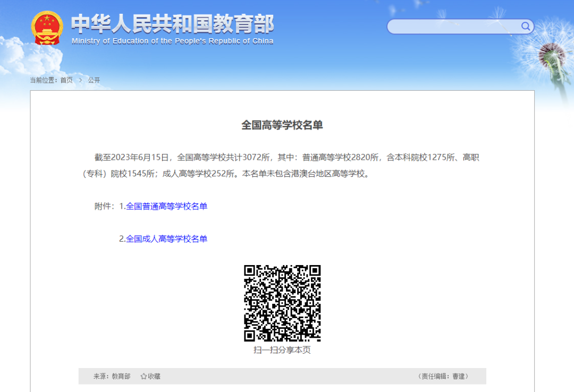Screen dimensions: 574x392
Task: Click the paragraph beginning 截至2023年6月15日
Action: [x=281, y=165]
